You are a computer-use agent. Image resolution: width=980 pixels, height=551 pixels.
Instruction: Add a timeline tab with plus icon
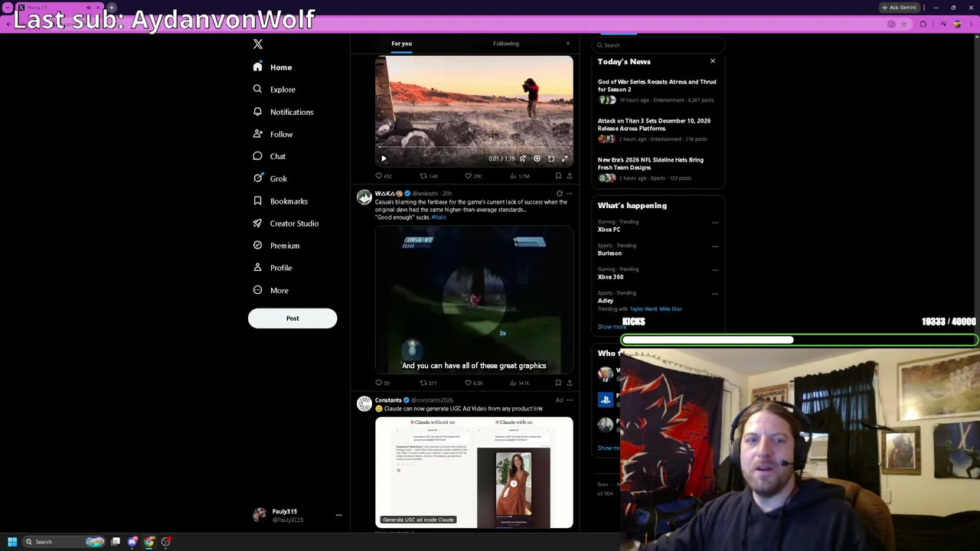(x=567, y=44)
